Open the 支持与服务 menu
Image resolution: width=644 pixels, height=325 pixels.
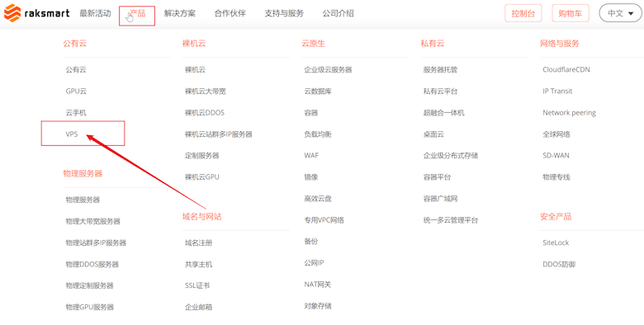[x=284, y=13]
